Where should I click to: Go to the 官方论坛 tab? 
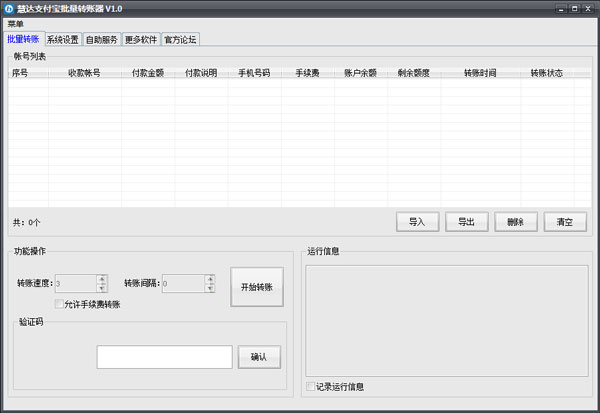tap(181, 40)
